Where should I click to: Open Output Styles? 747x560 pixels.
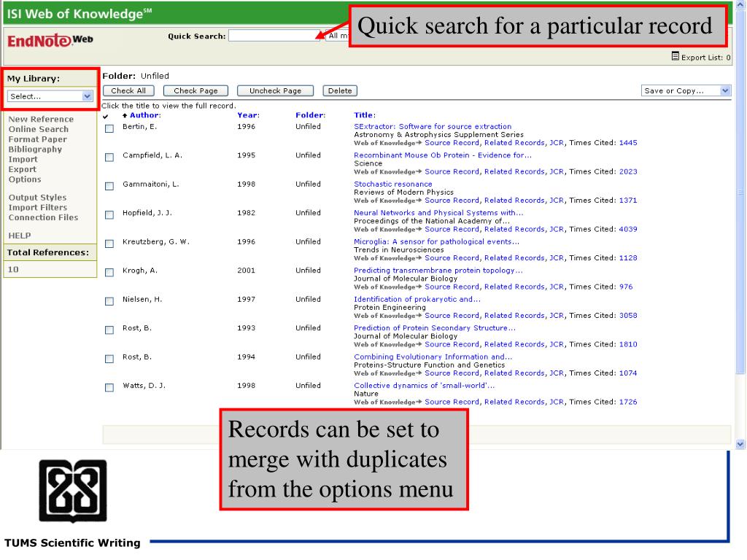point(38,197)
